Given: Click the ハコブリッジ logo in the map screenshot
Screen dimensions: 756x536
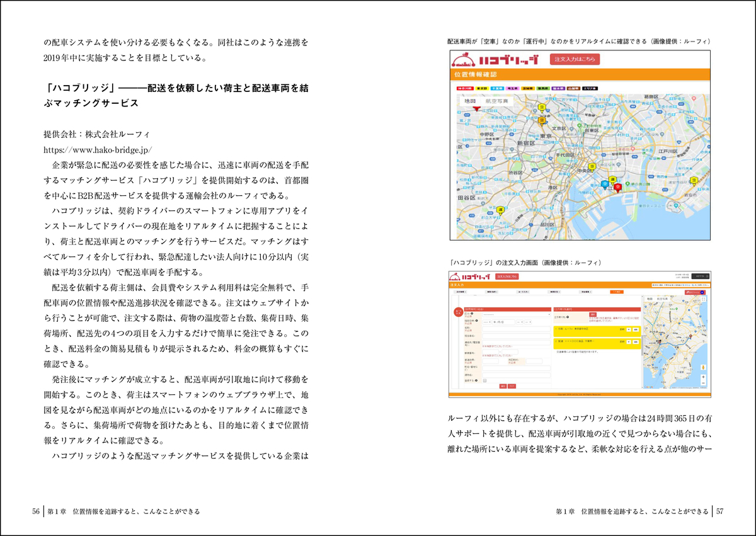Looking at the screenshot, I should click(x=495, y=60).
